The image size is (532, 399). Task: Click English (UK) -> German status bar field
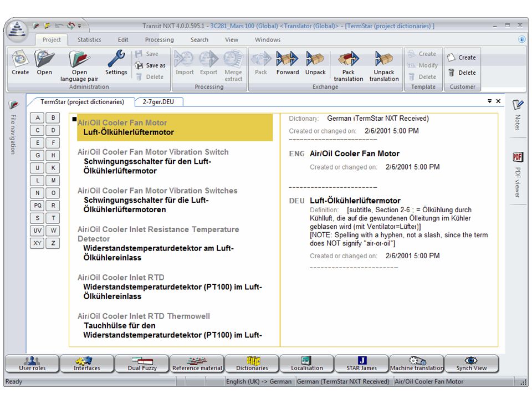click(259, 381)
